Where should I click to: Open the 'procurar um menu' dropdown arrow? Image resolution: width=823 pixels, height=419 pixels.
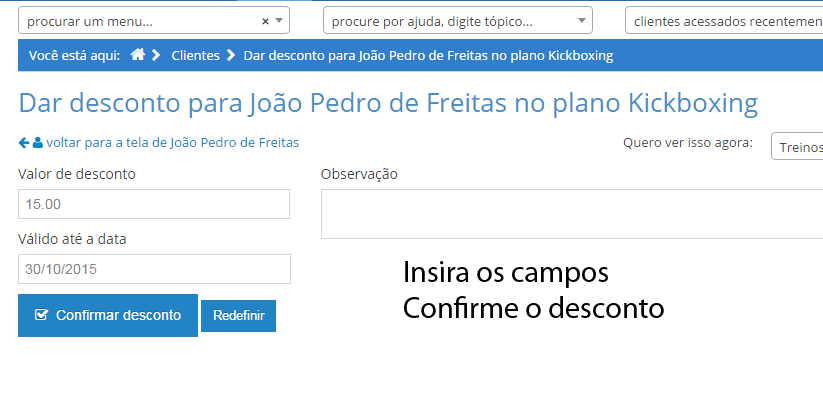(280, 21)
